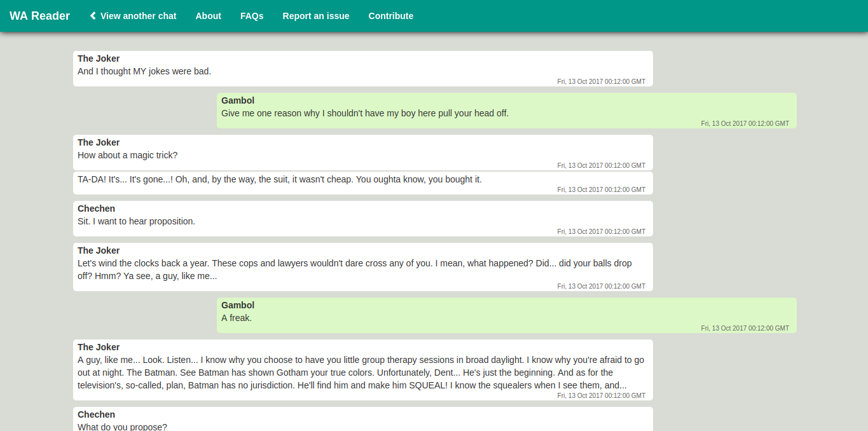
Task: Click Chechen's 'What do you propose?' message
Action: point(363,419)
